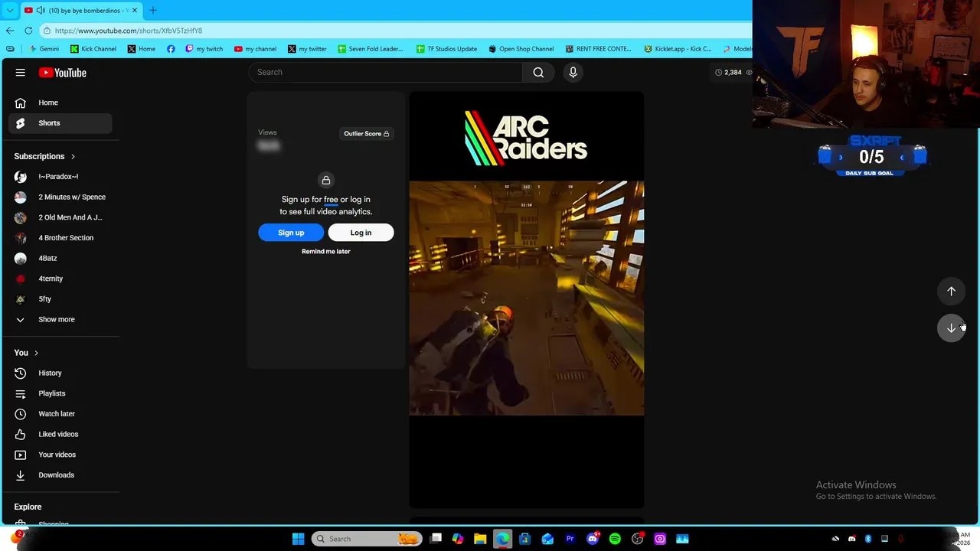Screen dimensions: 980x551
Task: Click Remind me later link
Action: click(326, 251)
